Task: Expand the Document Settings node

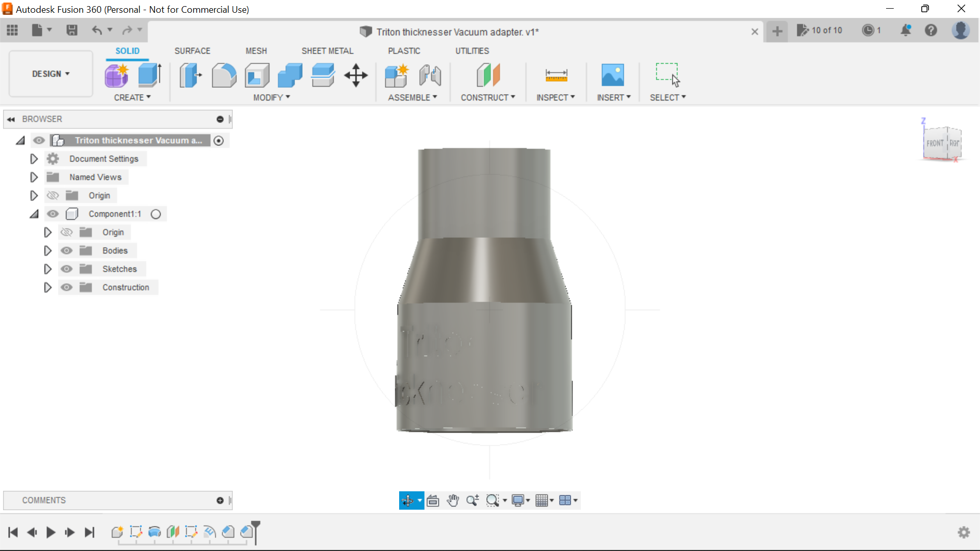Action: [x=34, y=159]
